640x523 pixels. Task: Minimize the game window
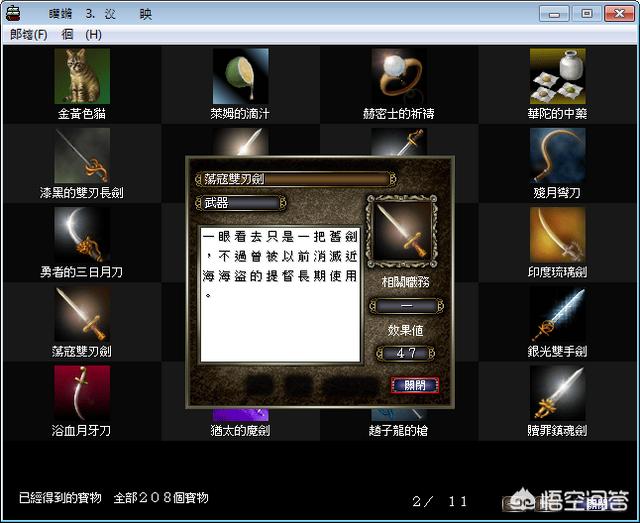[554, 13]
